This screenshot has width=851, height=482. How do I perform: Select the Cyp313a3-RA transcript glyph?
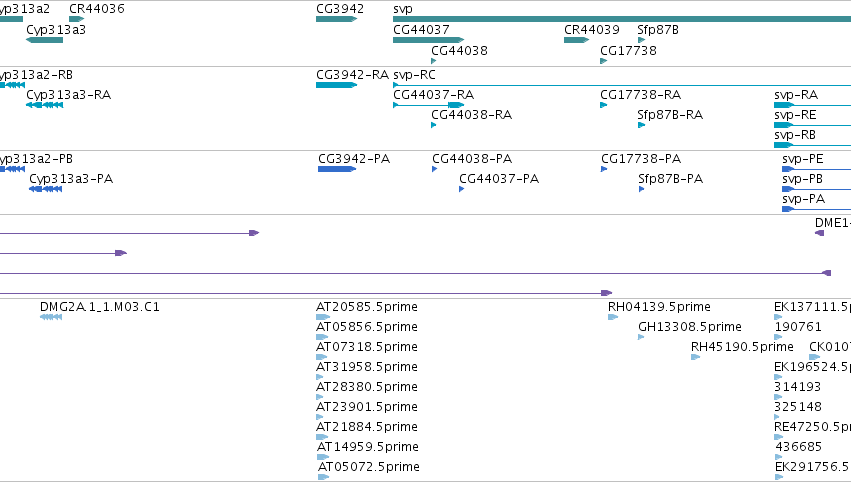click(45, 105)
